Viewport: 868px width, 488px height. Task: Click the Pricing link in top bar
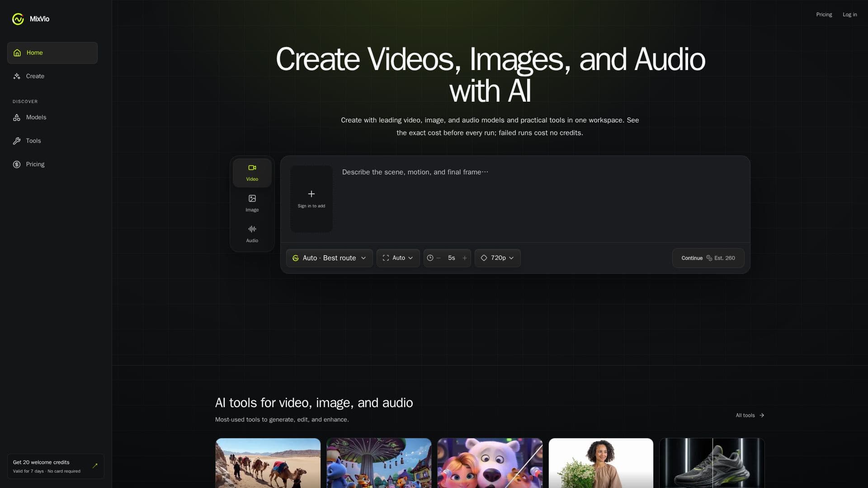[x=824, y=14]
